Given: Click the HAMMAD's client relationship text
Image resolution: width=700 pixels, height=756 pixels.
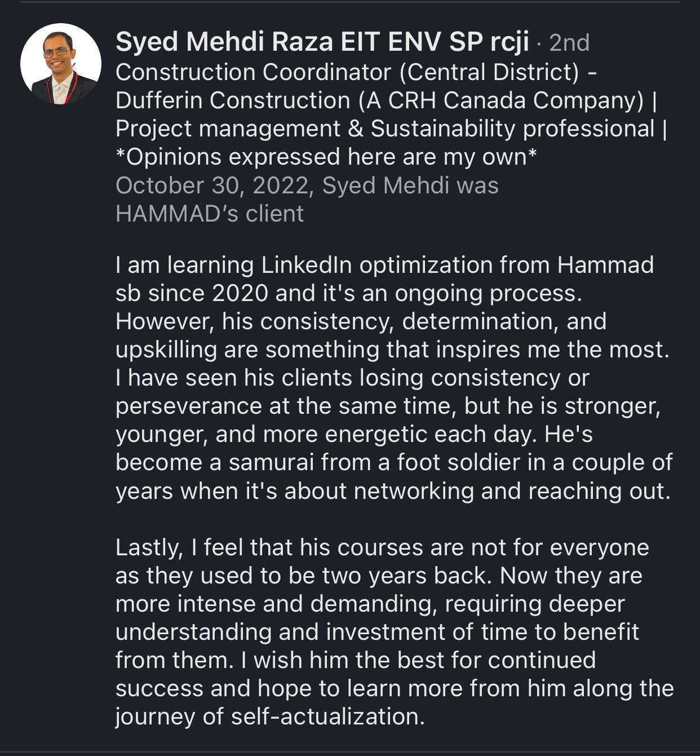Looking at the screenshot, I should point(210,214).
